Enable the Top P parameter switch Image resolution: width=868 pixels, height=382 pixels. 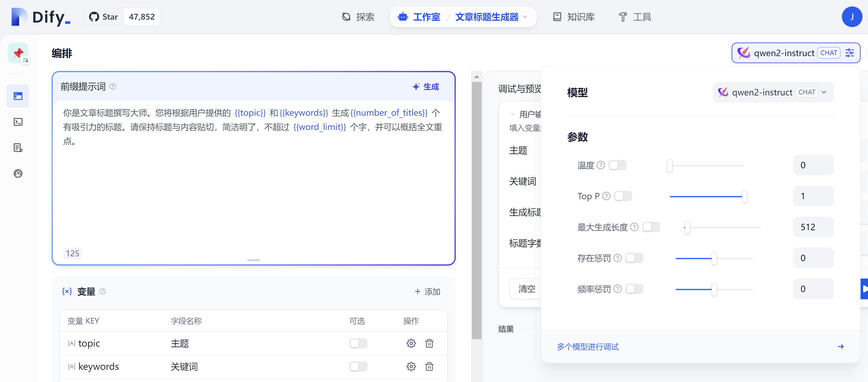623,196
